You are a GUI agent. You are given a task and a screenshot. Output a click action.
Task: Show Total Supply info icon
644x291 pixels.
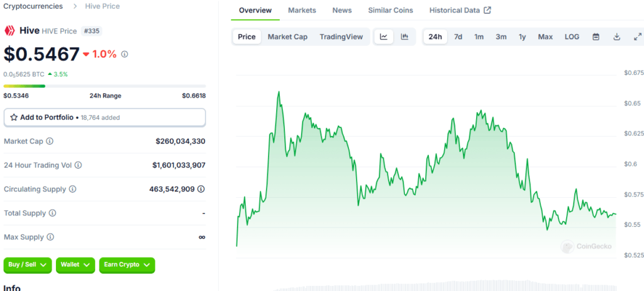[x=52, y=213]
